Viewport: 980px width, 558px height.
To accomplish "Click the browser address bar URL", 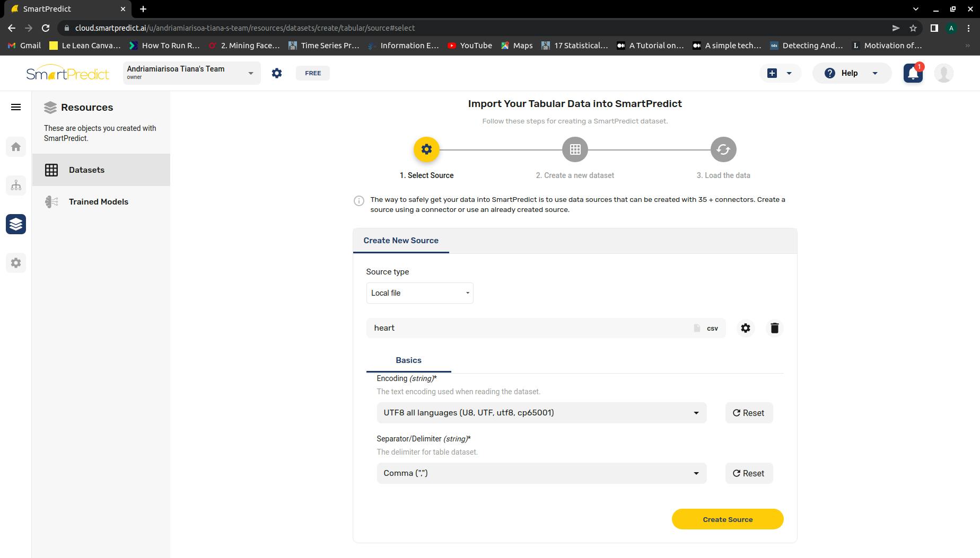I will pyautogui.click(x=245, y=28).
